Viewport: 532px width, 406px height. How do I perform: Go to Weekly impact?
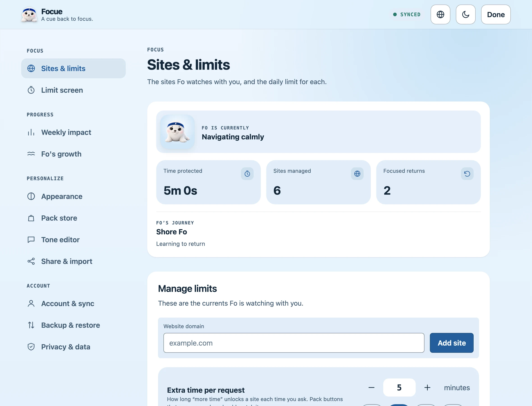[73, 132]
